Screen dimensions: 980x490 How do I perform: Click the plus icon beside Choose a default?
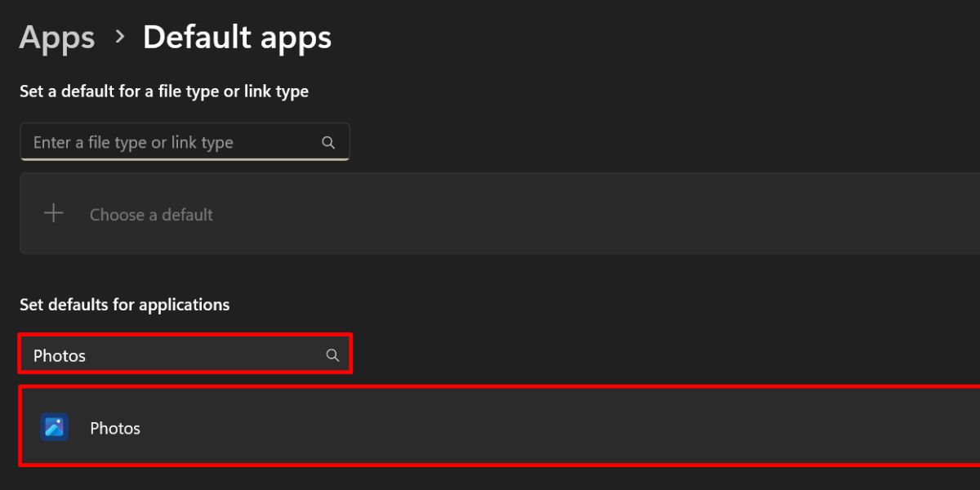[x=52, y=213]
